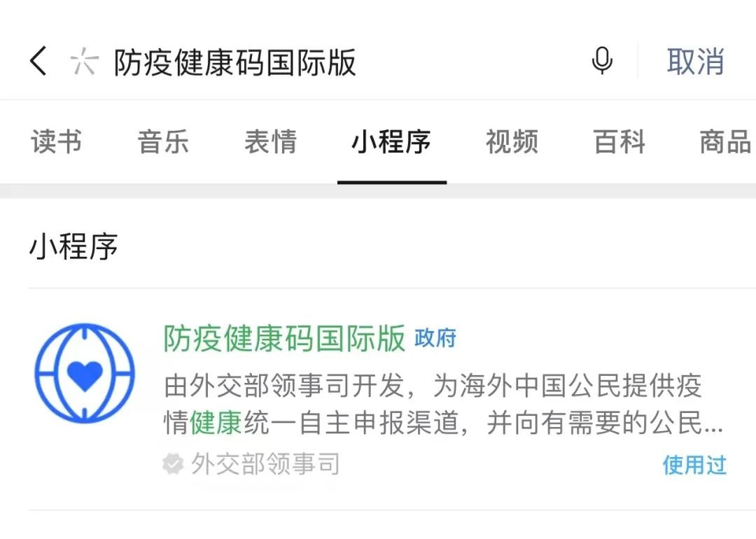This screenshot has width=756, height=539.
Task: Switch to the 视频 tab
Action: tap(512, 141)
